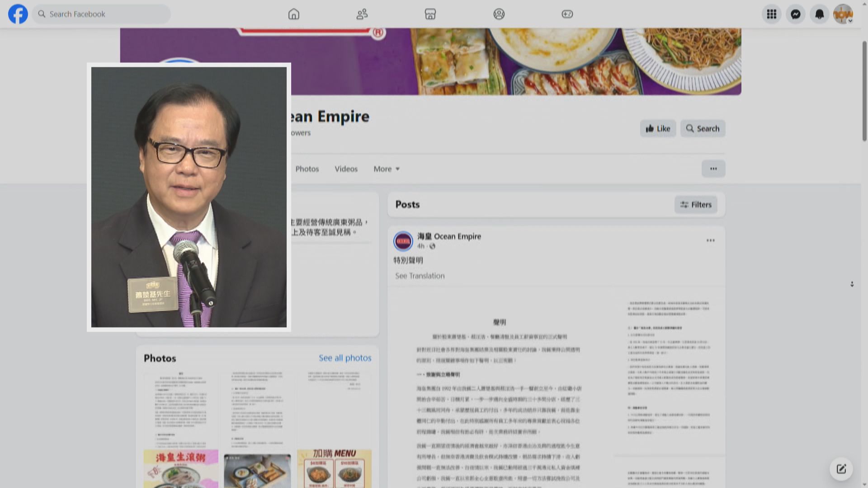The image size is (868, 488).
Task: Open the Notifications bell
Action: (819, 14)
